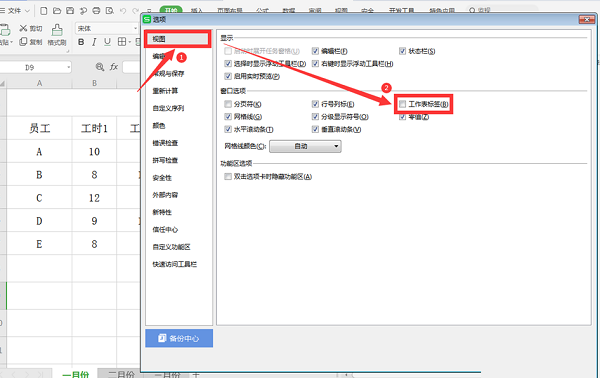Toggle 分级显示符号(O) checkbox
600x378 pixels.
pyautogui.click(x=315, y=117)
